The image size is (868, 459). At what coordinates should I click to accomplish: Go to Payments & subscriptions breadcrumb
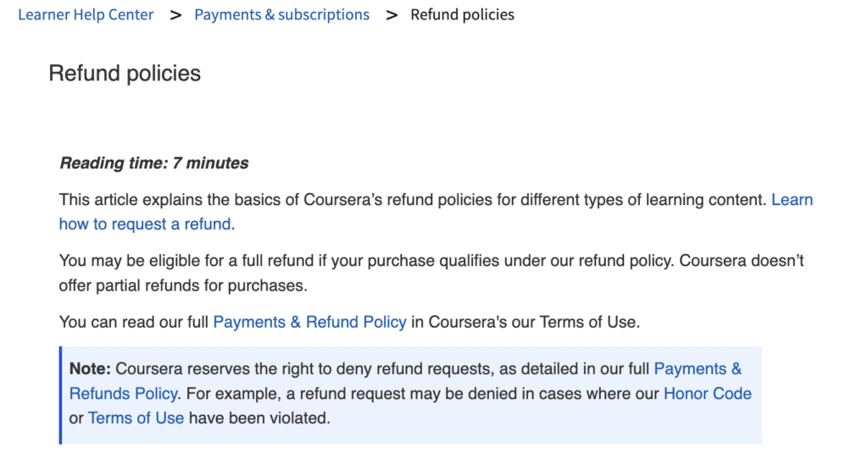point(281,14)
